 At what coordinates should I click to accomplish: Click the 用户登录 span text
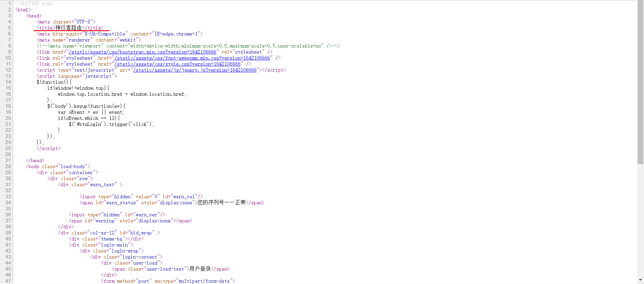(x=200, y=269)
